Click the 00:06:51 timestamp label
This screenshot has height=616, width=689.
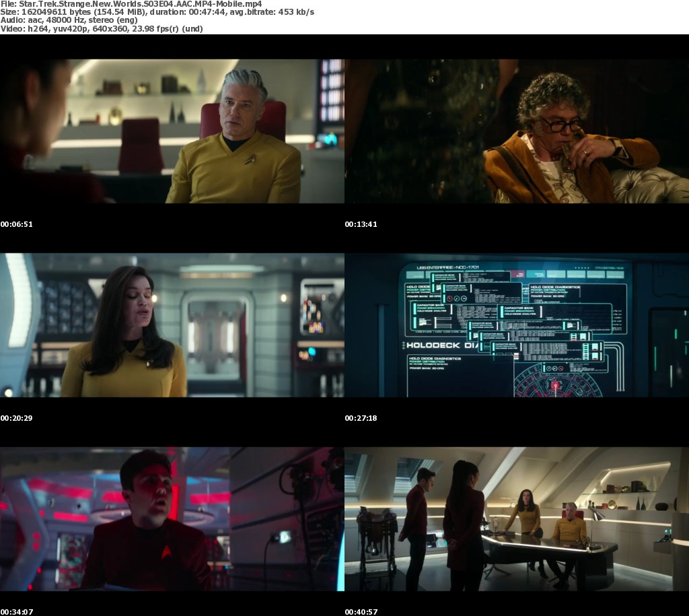point(17,224)
